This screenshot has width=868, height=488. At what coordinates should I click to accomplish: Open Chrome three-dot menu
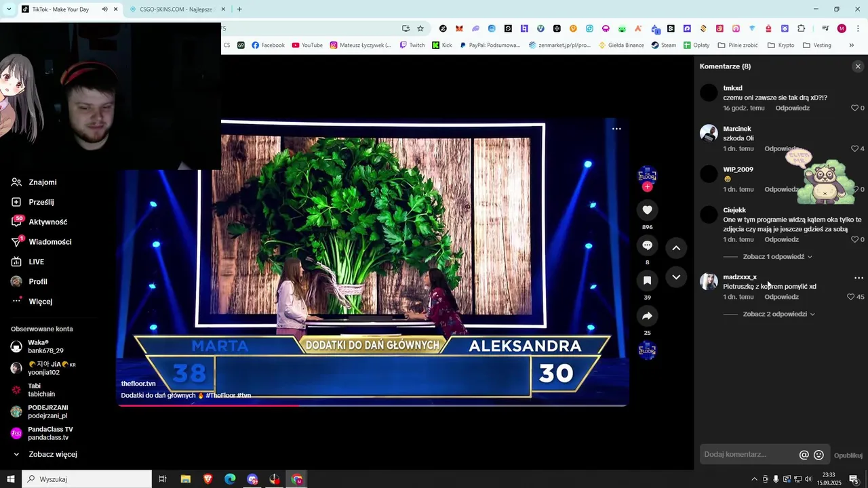[859, 28]
